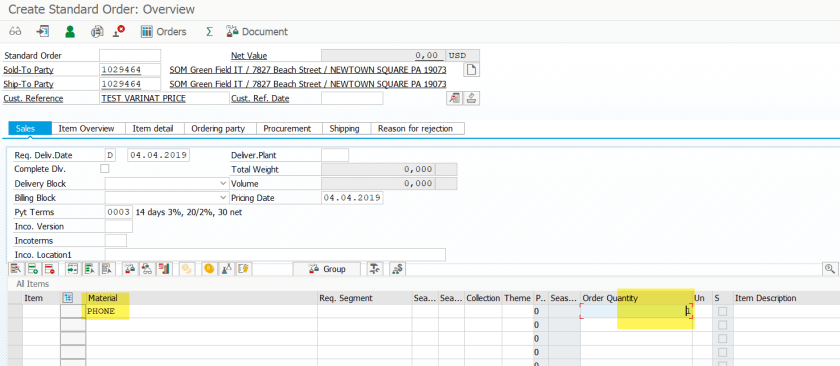Click the Document button in top toolbar
This screenshot has height=366, width=840.
pyautogui.click(x=257, y=32)
